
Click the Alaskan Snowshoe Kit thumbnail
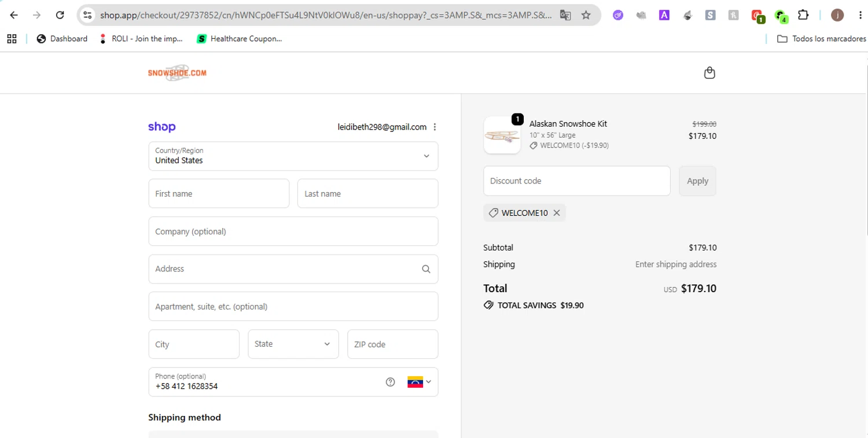[x=502, y=135]
